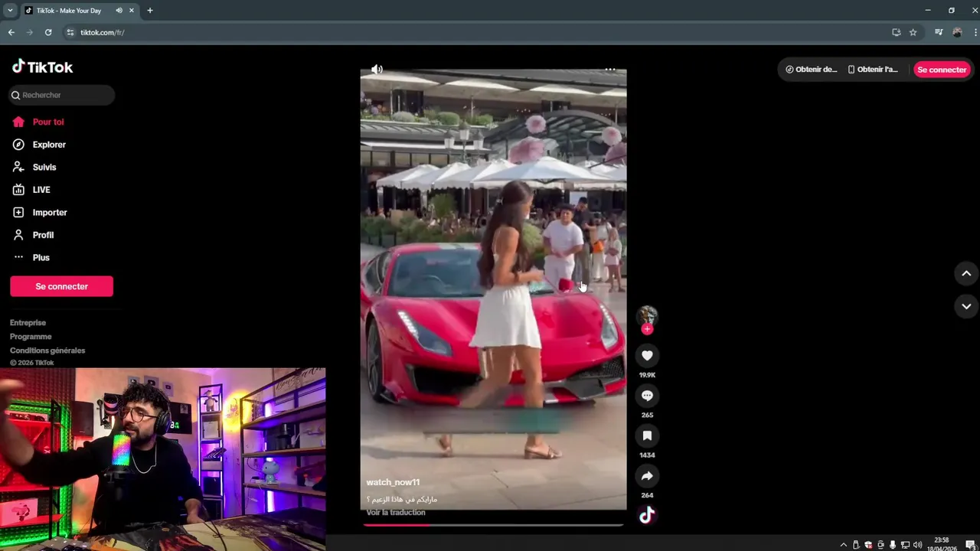Bookmark this page with the star icon
Viewport: 980px width, 551px height.
pos(913,32)
